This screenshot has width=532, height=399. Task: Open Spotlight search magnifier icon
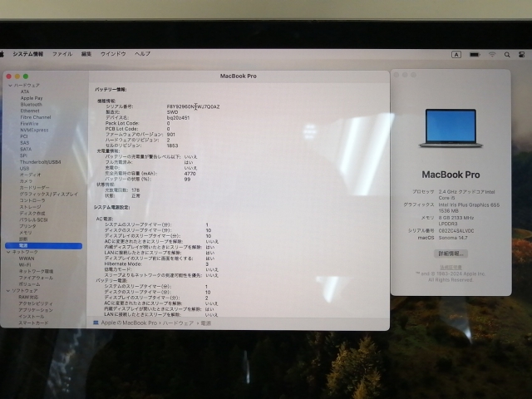tap(507, 54)
